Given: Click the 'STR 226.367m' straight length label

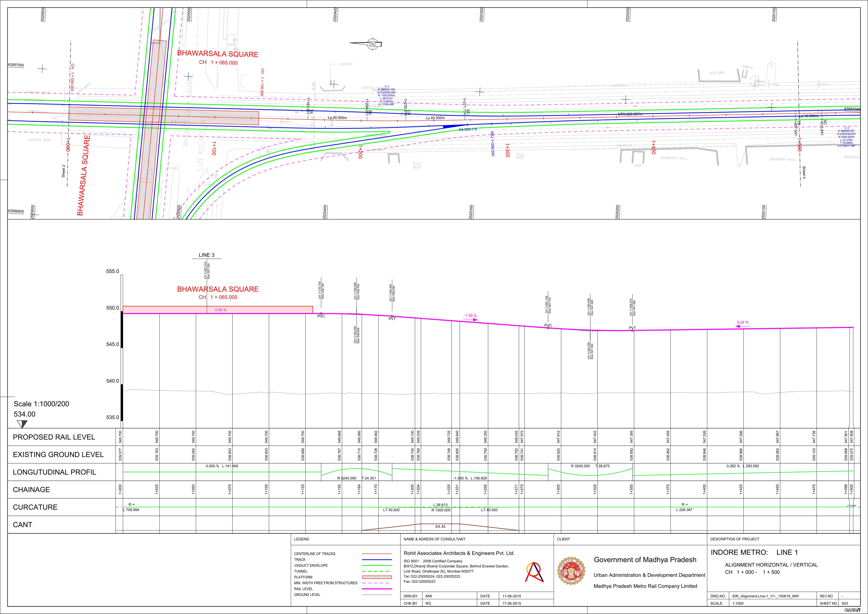Looking at the screenshot, I should point(630,114).
